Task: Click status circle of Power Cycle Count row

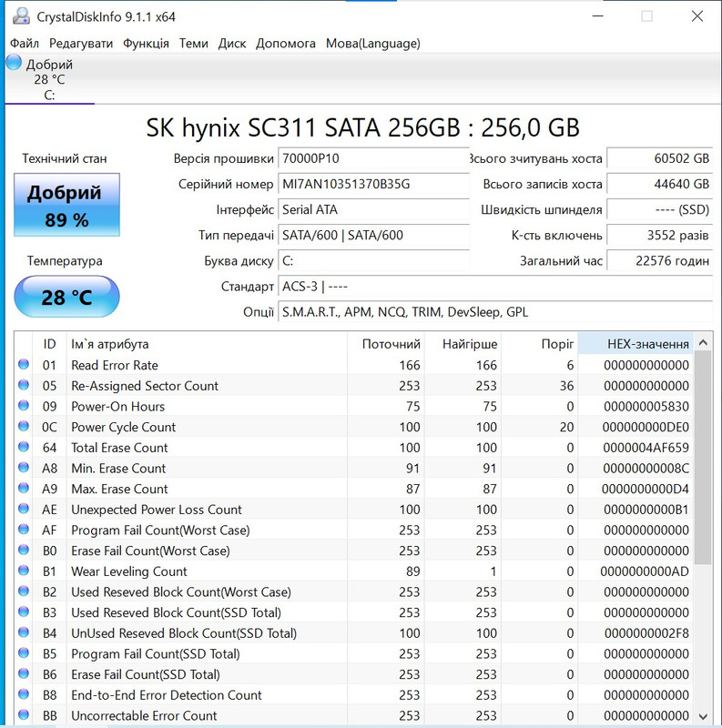Action: [24, 426]
